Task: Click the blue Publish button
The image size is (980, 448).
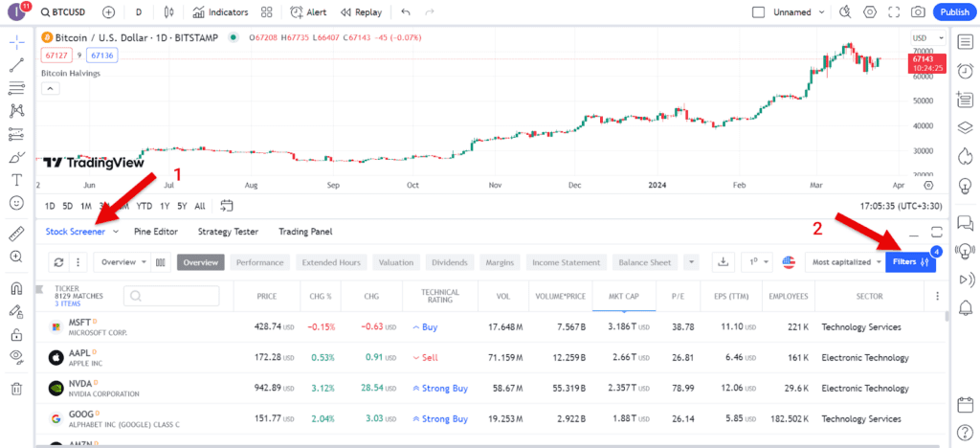Action: (954, 12)
